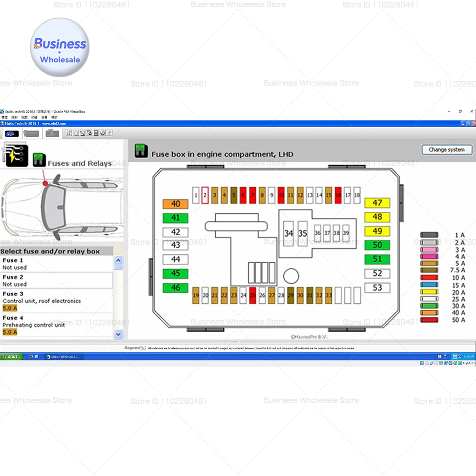This screenshot has height=476, width=476.
Task: Click the XP taskbar clock showing 5:38 AM
Action: click(x=469, y=357)
